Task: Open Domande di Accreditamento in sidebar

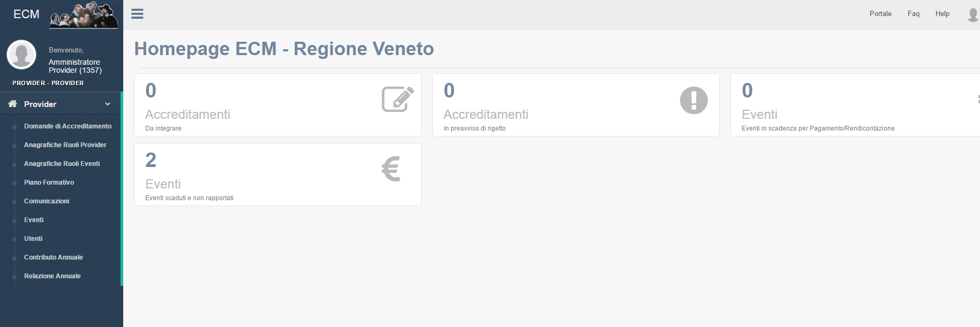Action: pyautogui.click(x=68, y=126)
